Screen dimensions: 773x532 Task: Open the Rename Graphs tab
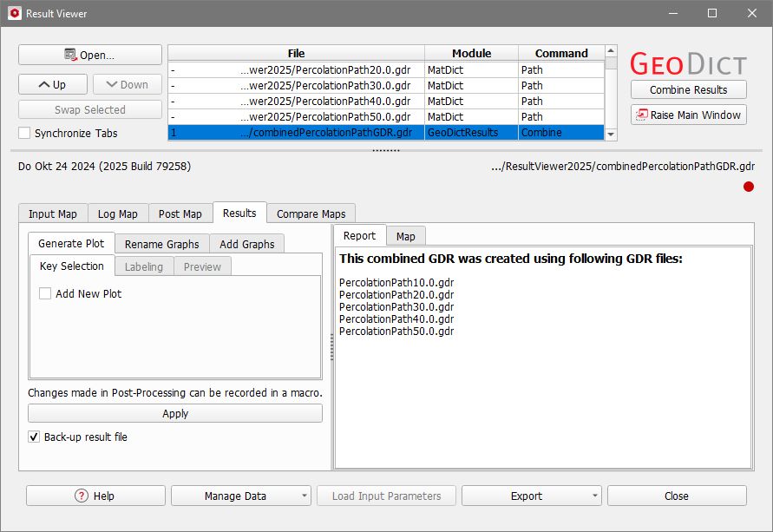[161, 244]
